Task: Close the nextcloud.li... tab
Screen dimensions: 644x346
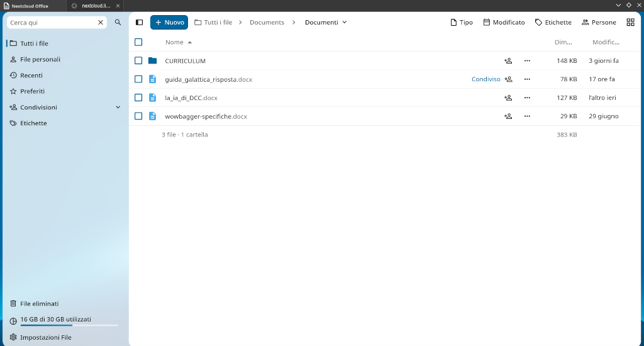Action: [x=118, y=6]
